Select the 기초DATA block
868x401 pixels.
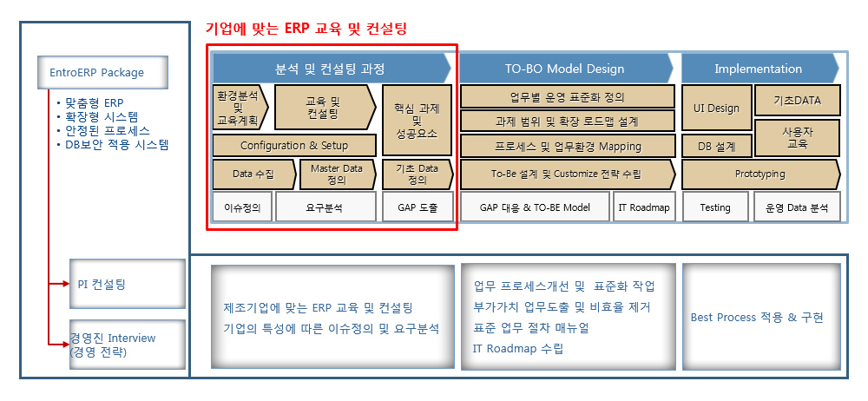[798, 100]
